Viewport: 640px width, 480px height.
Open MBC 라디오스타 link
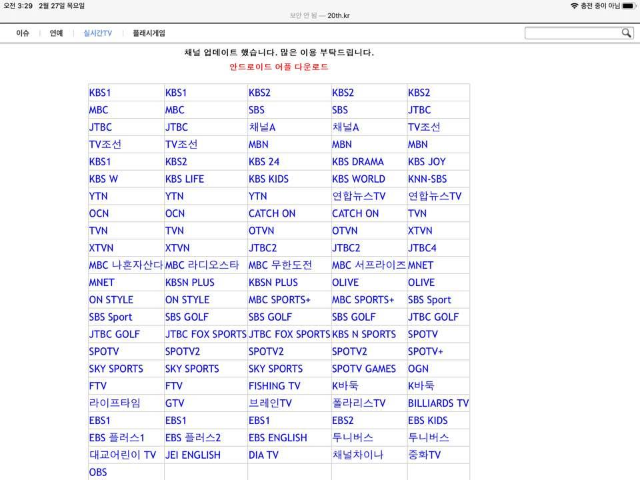202,265
